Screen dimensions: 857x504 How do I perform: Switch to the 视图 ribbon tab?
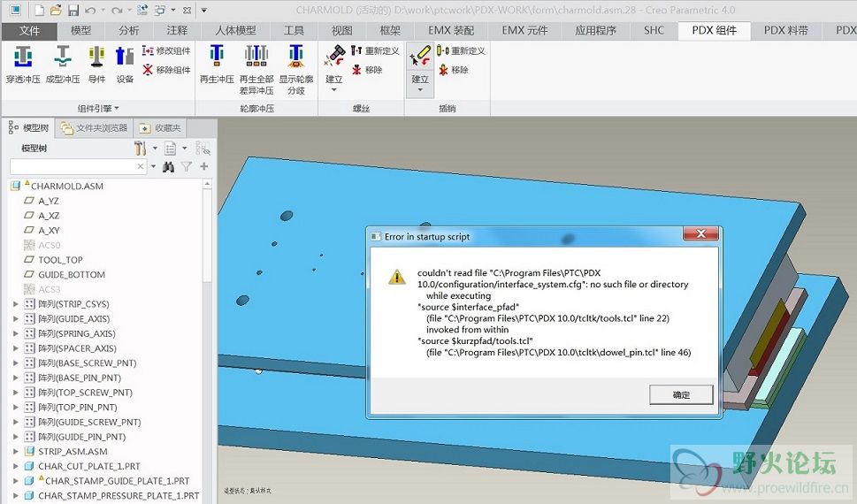[x=341, y=31]
